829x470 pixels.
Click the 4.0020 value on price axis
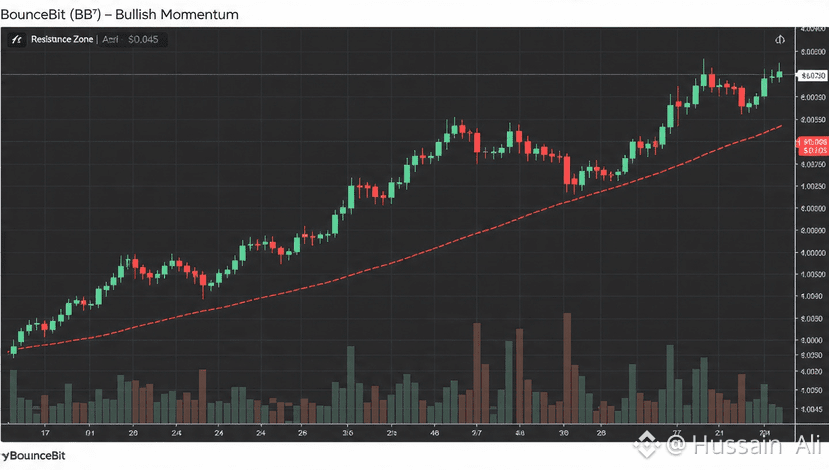point(813,372)
